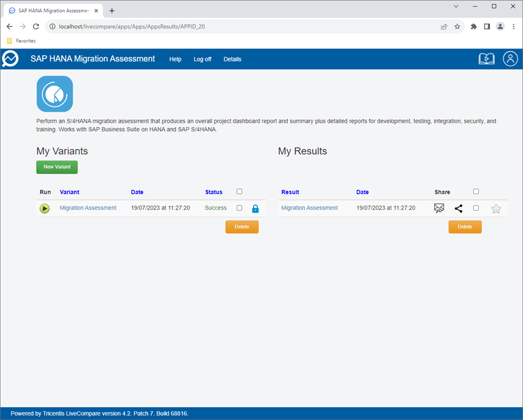The height and width of the screenshot is (420, 523).
Task: Tick the Migration Assessment result checkbox
Action: (x=476, y=208)
